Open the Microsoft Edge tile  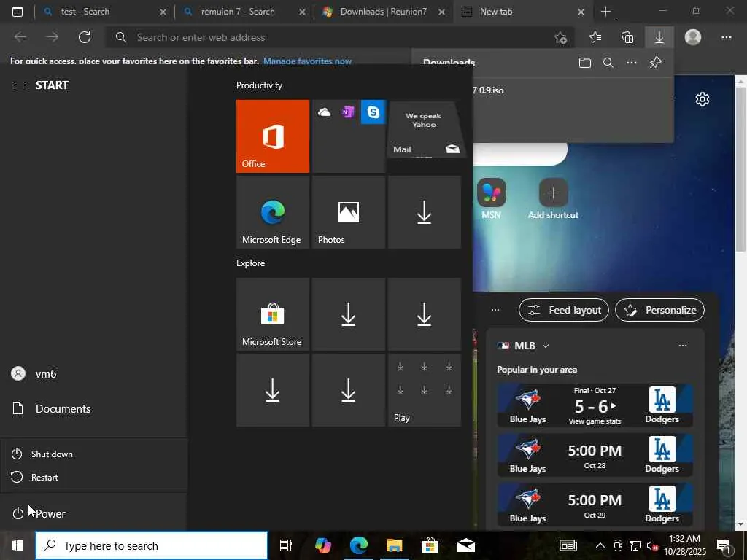point(273,212)
